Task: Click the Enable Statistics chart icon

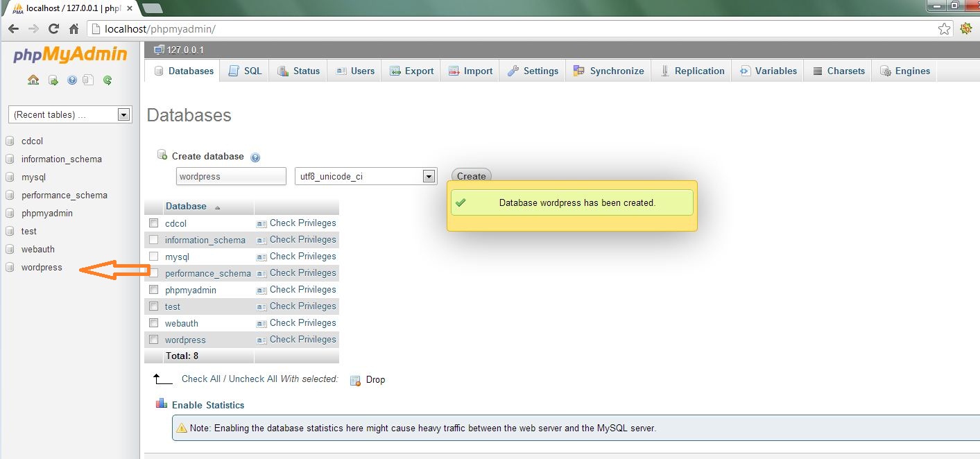Action: (162, 404)
